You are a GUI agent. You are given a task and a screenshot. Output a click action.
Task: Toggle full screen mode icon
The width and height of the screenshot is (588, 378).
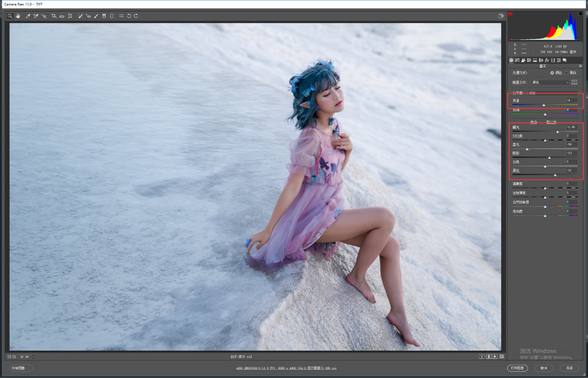pos(501,16)
